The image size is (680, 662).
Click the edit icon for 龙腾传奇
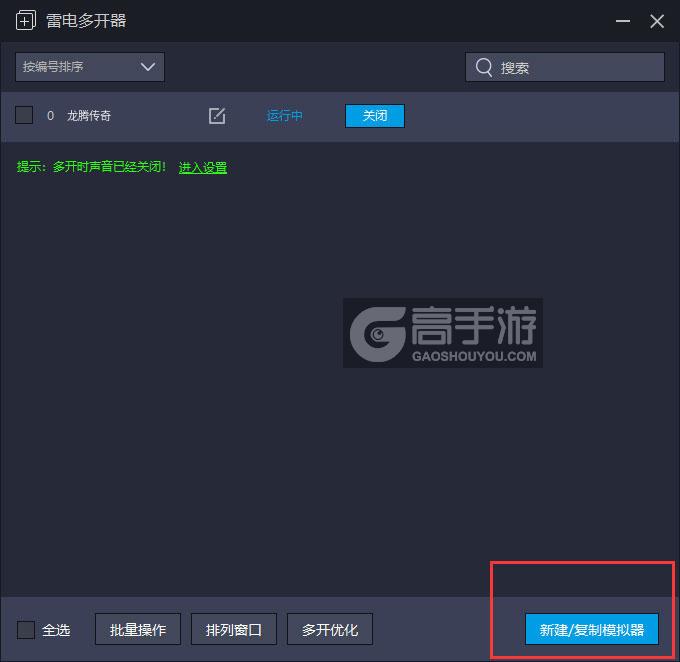click(217, 116)
